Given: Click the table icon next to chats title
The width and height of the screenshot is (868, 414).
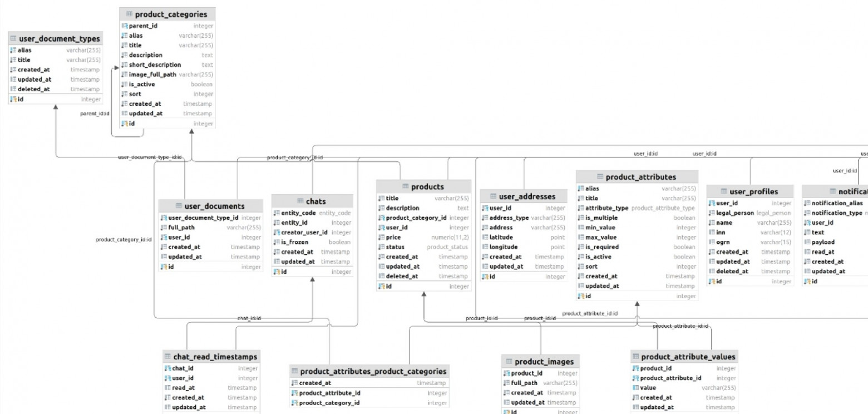Looking at the screenshot, I should click(300, 201).
